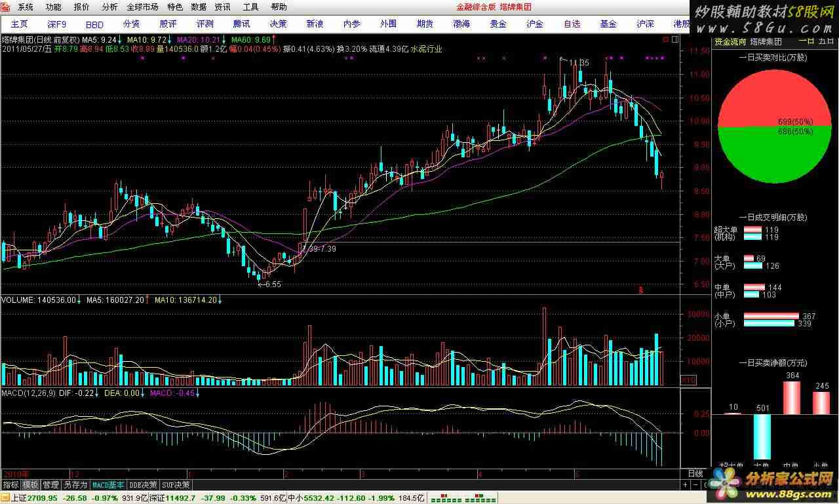Screen dimensions: 839x504
Task: Click the 塔牌集团(日线 前复权) chart title
Action: (41, 40)
